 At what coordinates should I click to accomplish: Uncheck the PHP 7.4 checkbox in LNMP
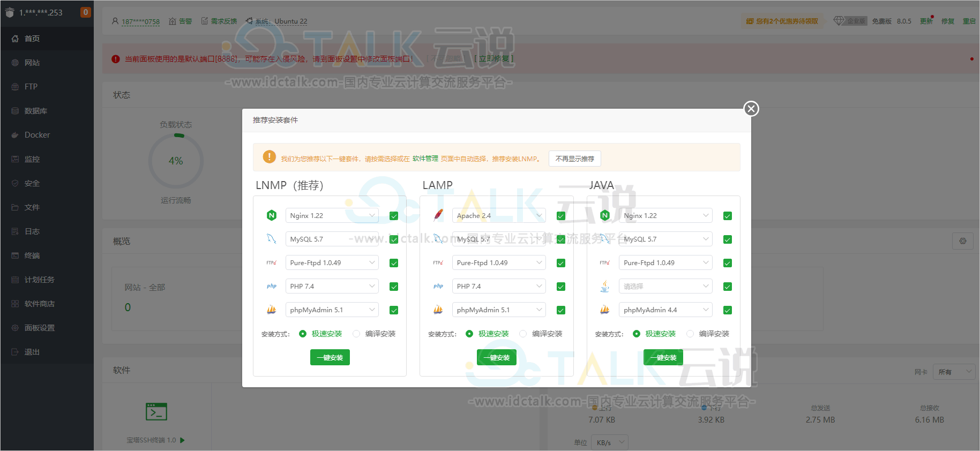(394, 287)
